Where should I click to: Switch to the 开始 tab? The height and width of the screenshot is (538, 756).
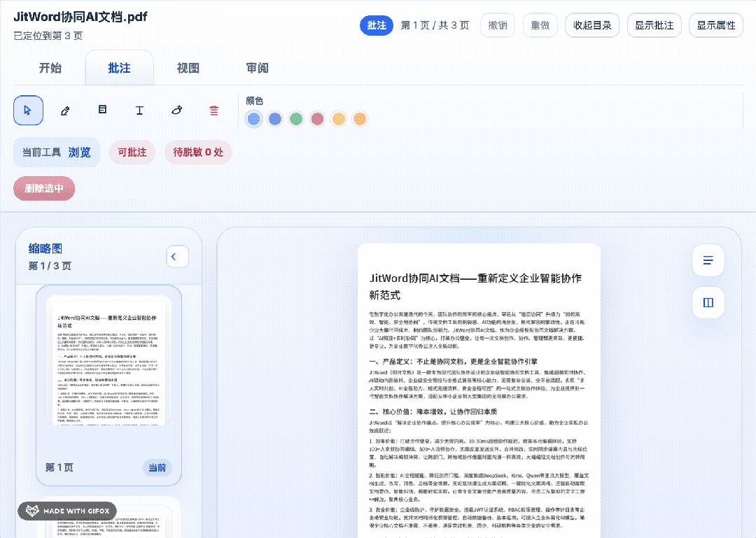tap(50, 68)
